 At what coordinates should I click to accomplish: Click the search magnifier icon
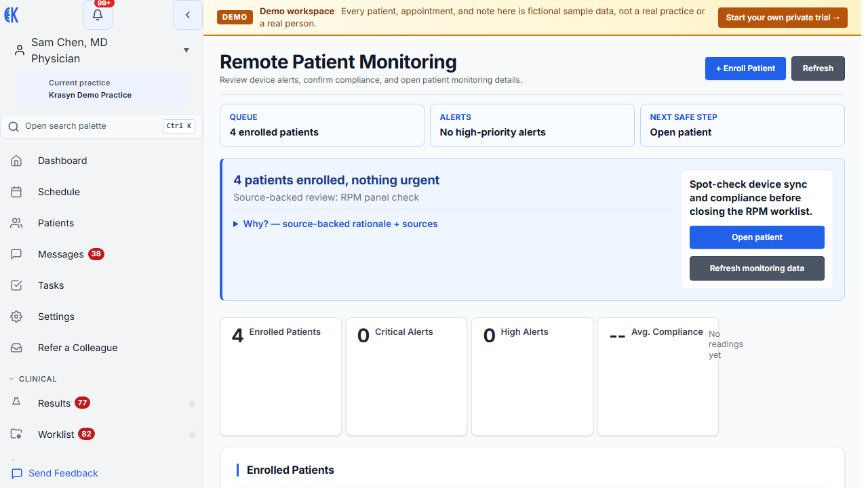click(x=14, y=126)
